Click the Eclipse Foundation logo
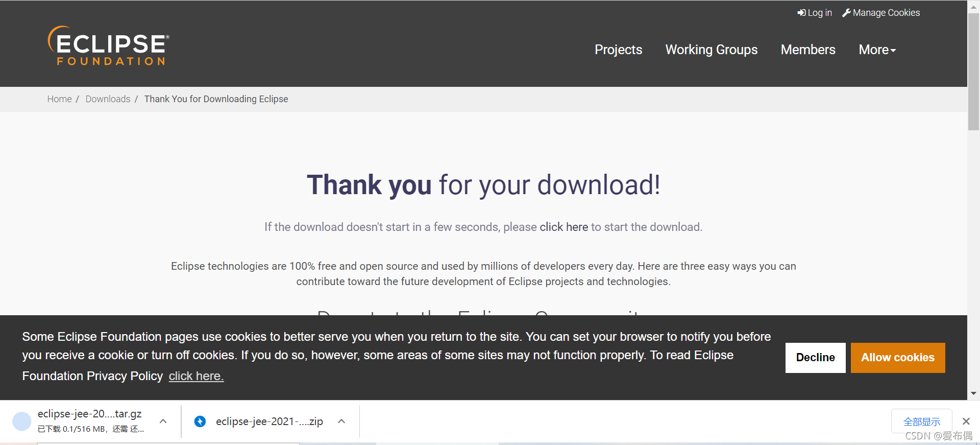 pos(108,45)
